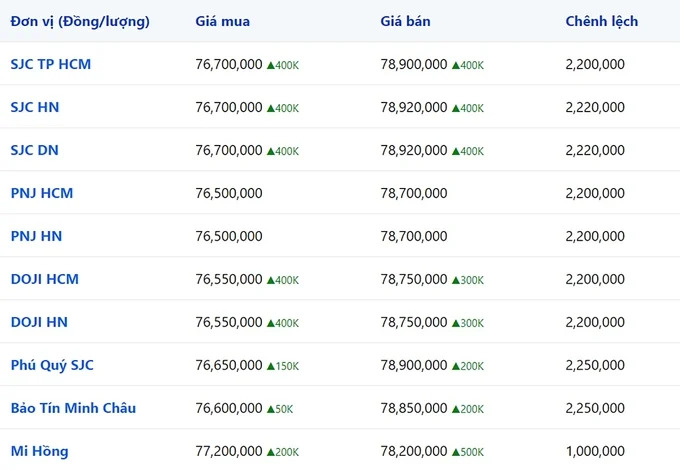This screenshot has height=470, width=680.
Task: Select the Đơn vị (Đồng/lượng) column header
Action: pos(80,21)
